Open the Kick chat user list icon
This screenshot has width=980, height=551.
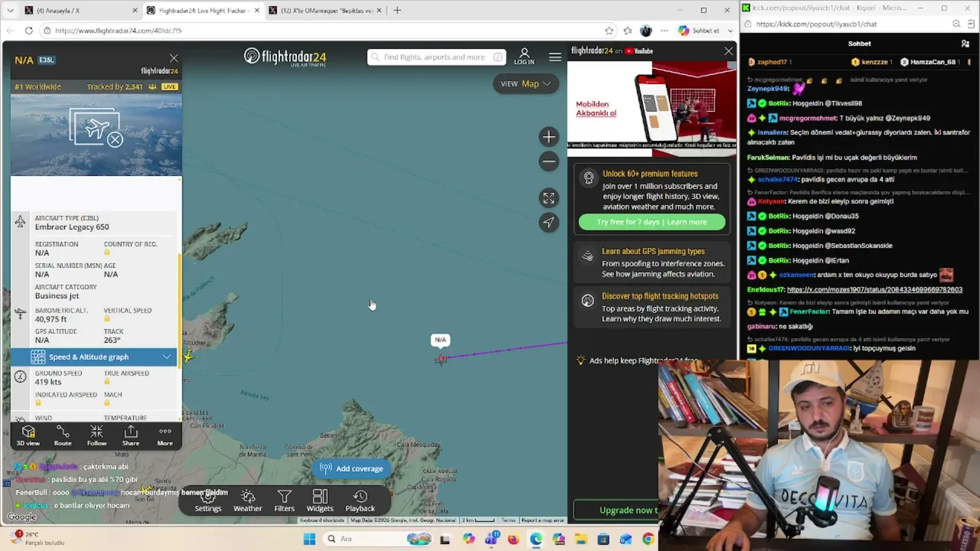coord(965,44)
